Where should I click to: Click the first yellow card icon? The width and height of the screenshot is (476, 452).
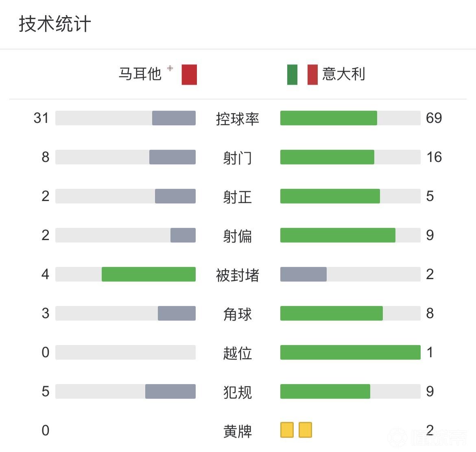[x=287, y=430]
